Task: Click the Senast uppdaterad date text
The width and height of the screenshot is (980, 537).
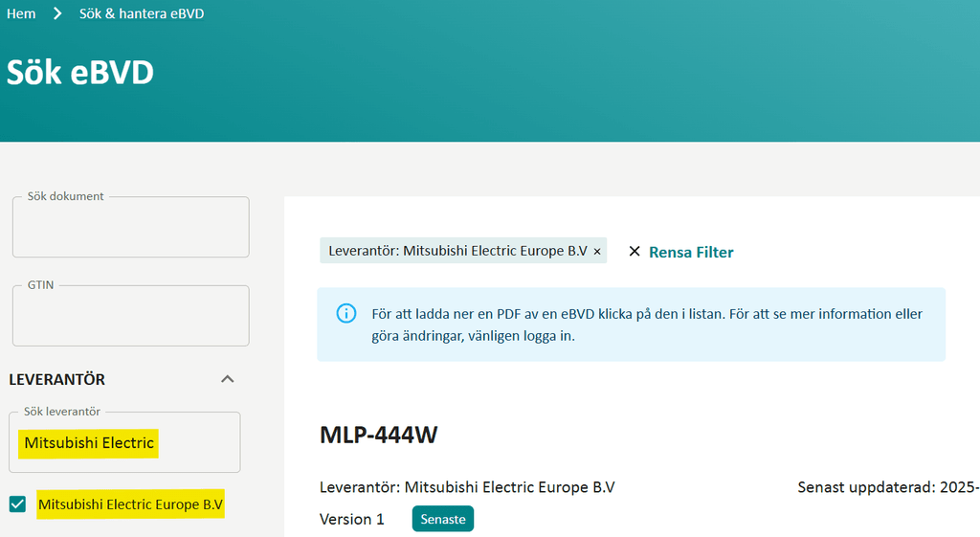Action: click(887, 487)
